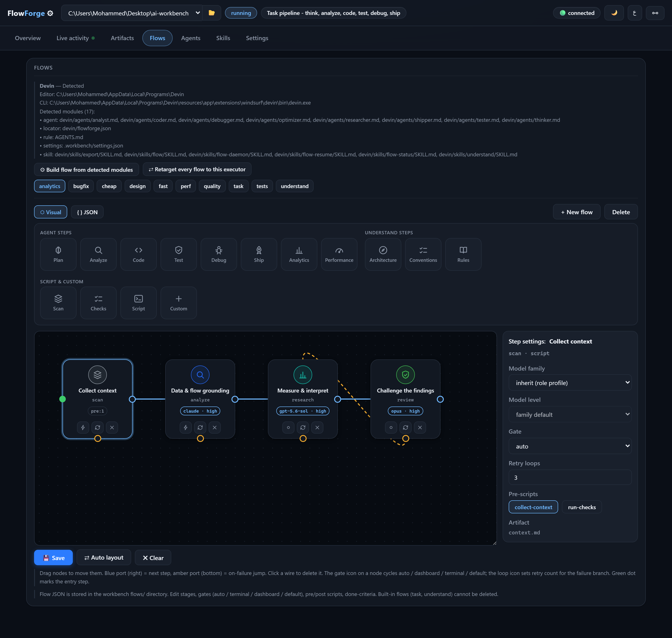Add an Analytics agent step
Screen dimensions: 672x638
click(x=299, y=254)
